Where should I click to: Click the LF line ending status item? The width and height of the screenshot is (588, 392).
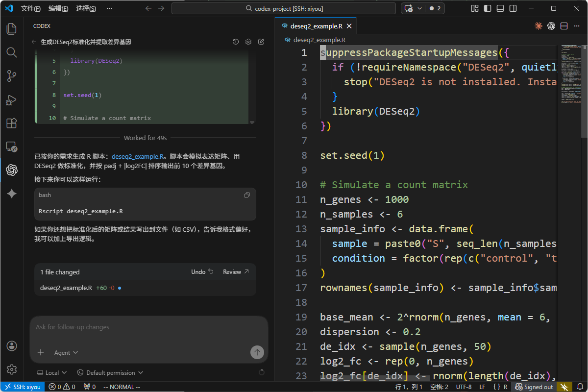point(482,387)
